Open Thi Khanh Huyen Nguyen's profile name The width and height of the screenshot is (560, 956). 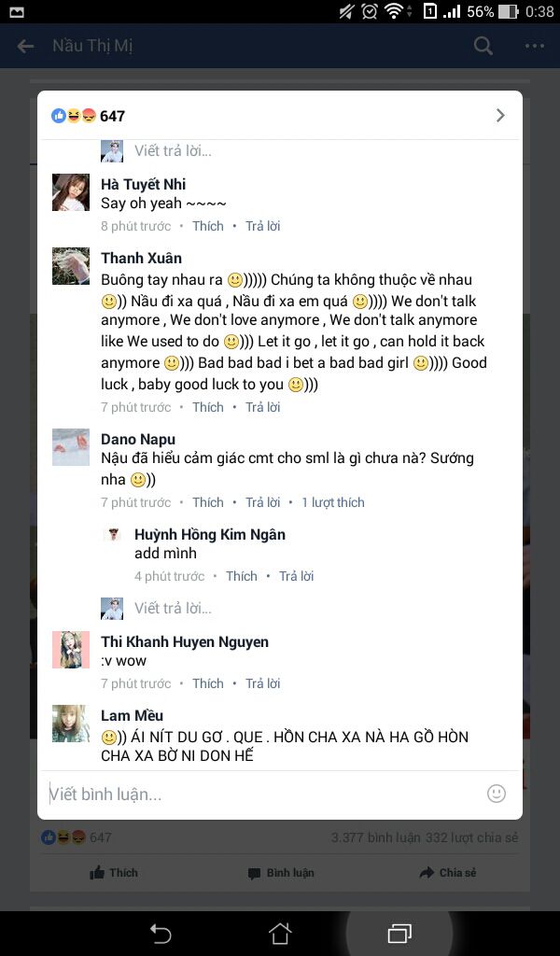click(x=185, y=641)
